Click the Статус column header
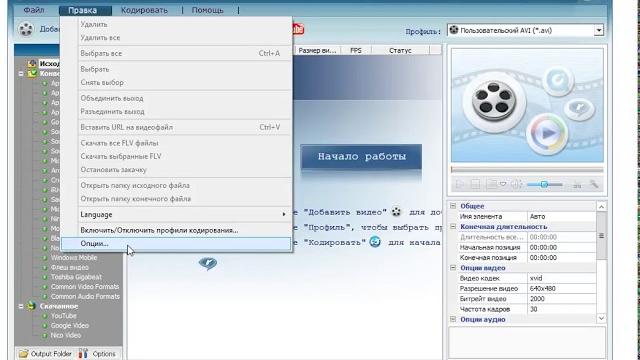640x360 pixels. (x=400, y=51)
